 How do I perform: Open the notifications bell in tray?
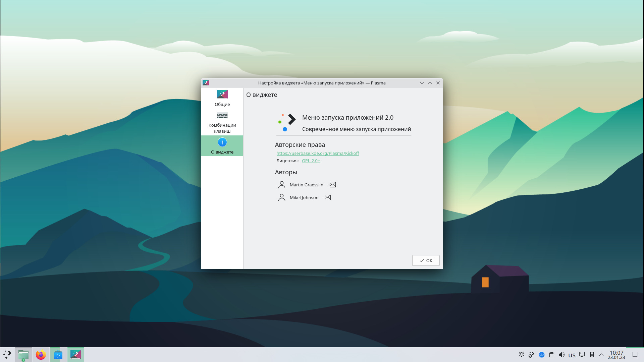pos(521,355)
